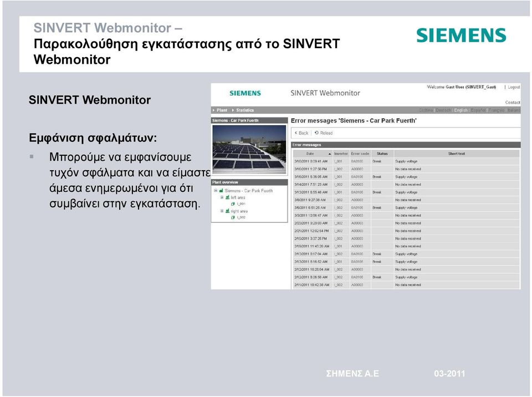
Task: Open the Plant menu
Action: [x=220, y=110]
